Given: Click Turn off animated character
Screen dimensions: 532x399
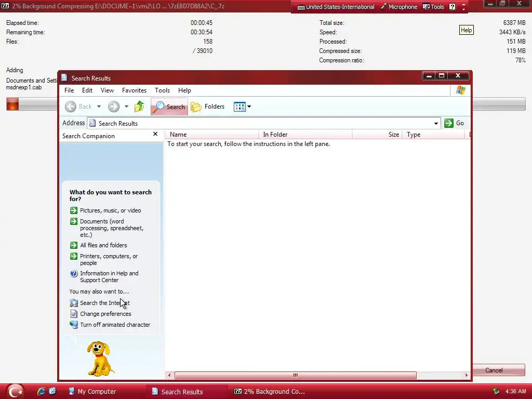Looking at the screenshot, I should [115, 325].
